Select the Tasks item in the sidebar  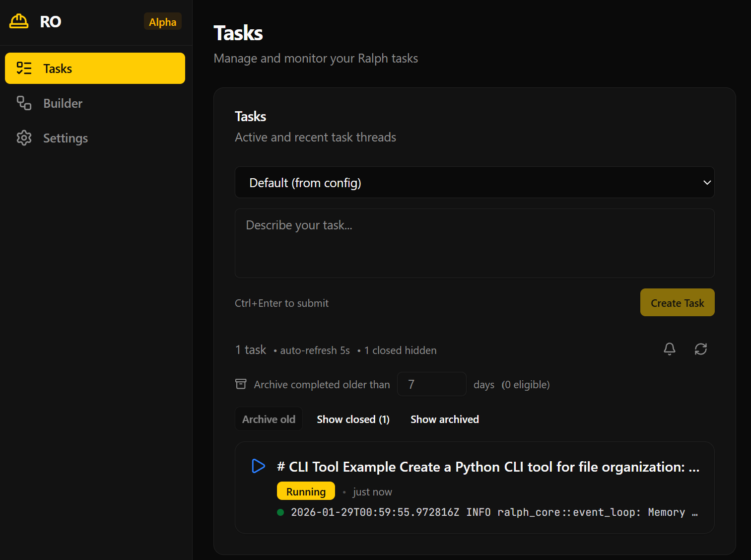95,69
